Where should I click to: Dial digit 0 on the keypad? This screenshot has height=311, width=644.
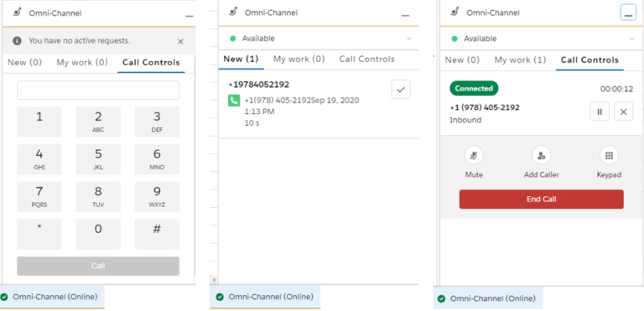(x=98, y=234)
